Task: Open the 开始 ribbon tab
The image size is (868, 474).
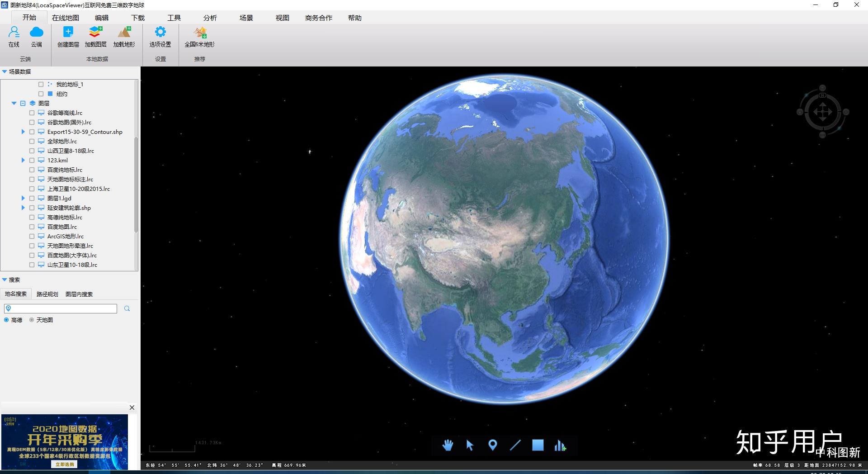Action: pyautogui.click(x=29, y=18)
